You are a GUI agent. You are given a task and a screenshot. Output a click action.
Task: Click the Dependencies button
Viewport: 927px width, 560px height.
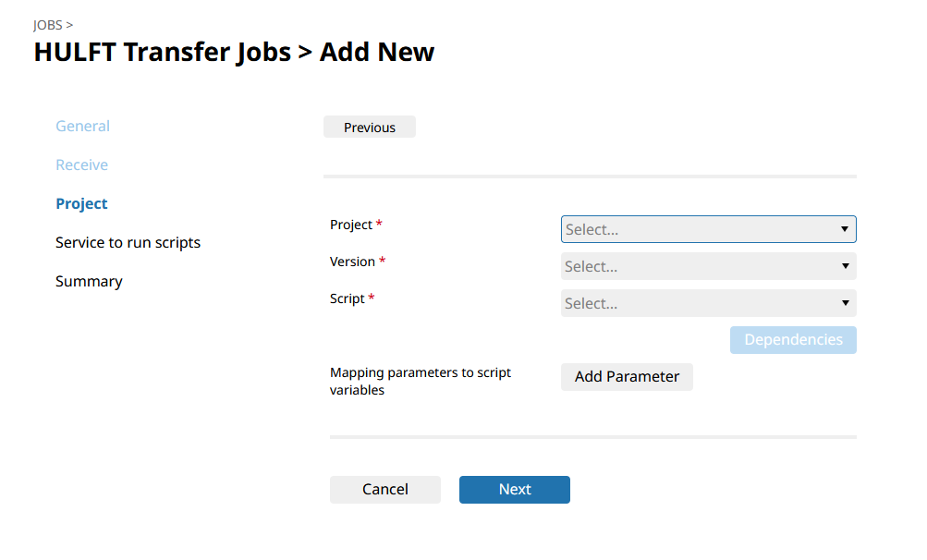coord(793,340)
